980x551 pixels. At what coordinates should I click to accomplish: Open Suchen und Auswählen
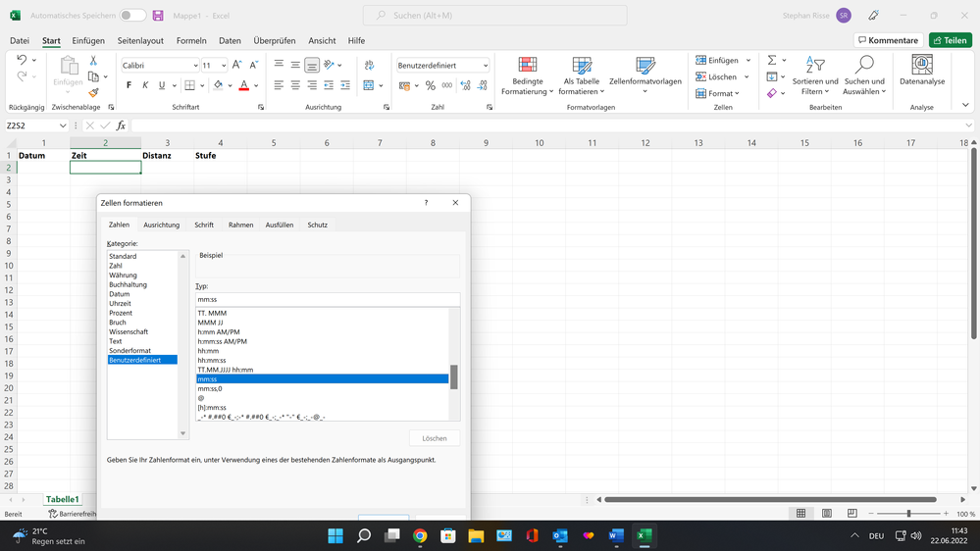tap(864, 75)
